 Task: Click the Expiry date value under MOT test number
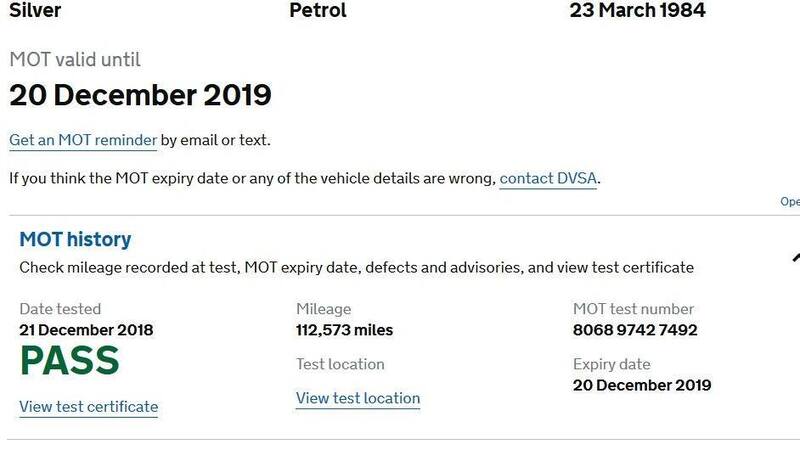coord(642,385)
